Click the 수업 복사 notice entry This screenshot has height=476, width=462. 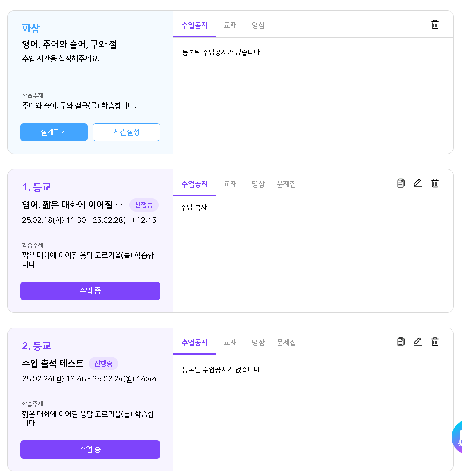tap(194, 207)
